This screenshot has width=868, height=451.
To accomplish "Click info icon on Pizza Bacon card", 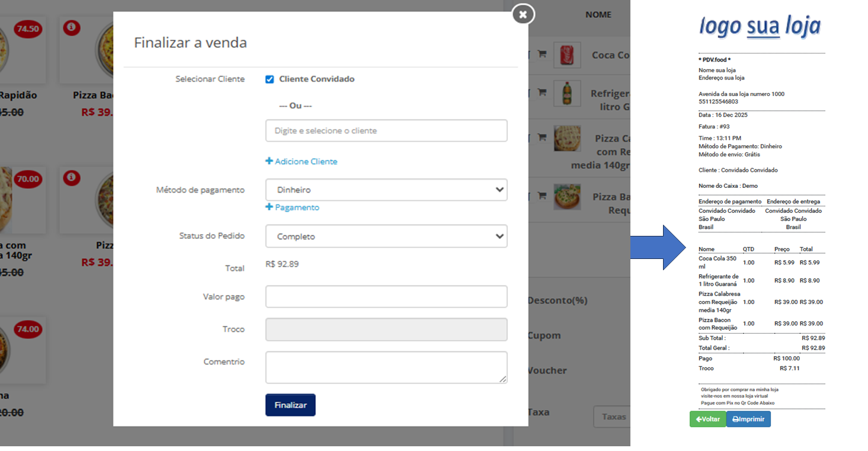I will (72, 28).
